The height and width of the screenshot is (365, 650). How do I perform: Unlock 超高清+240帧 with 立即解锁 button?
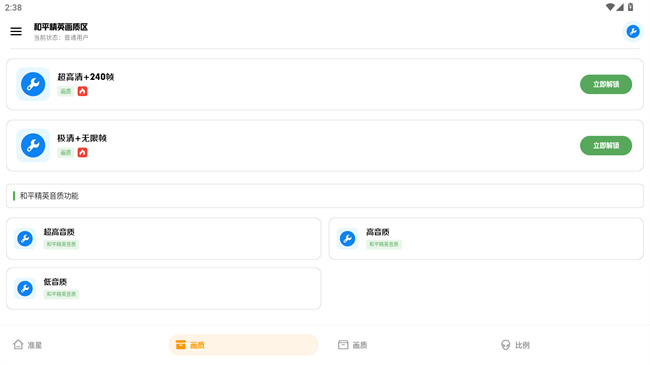pyautogui.click(x=606, y=84)
